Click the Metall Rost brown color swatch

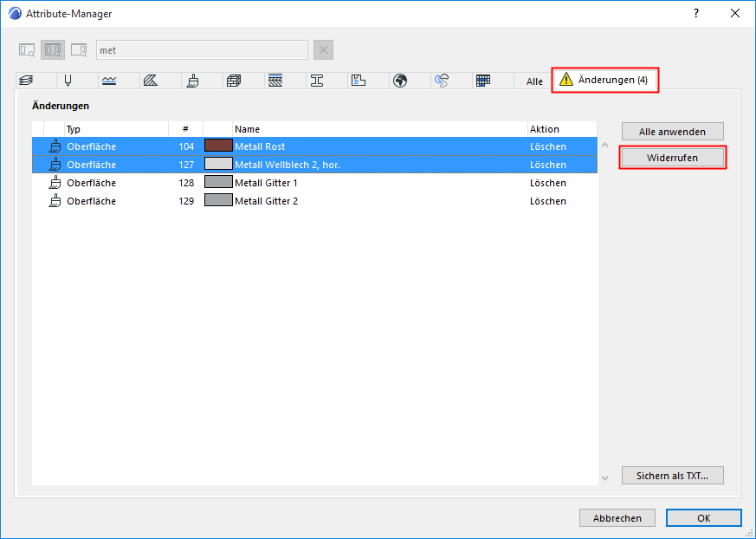(218, 146)
